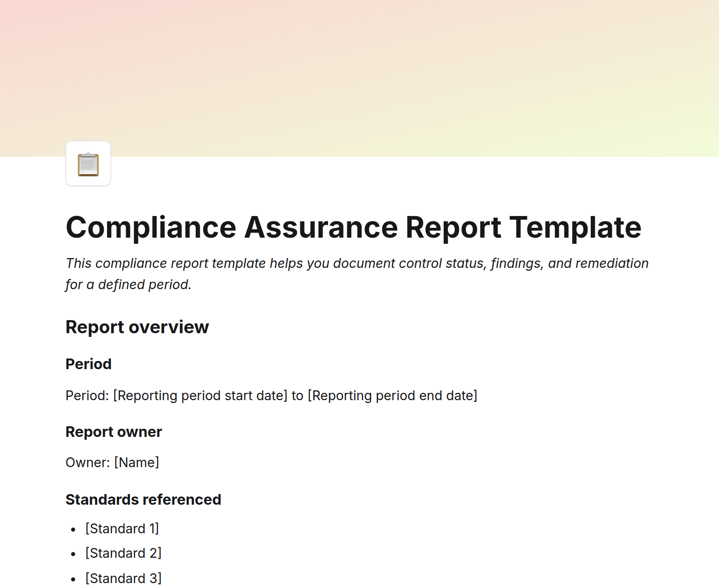Select the Standards referenced heading
719x588 pixels.
tap(143, 499)
